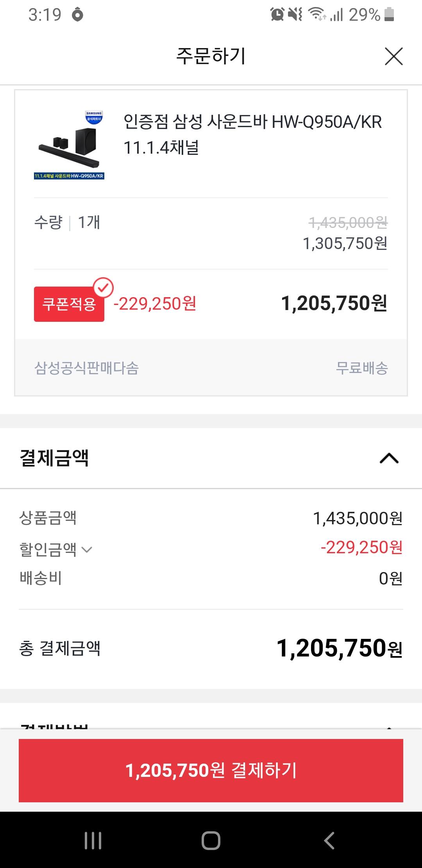Collapse the 결제금액 section chevron
Viewport: 422px width, 868px height.
(389, 458)
